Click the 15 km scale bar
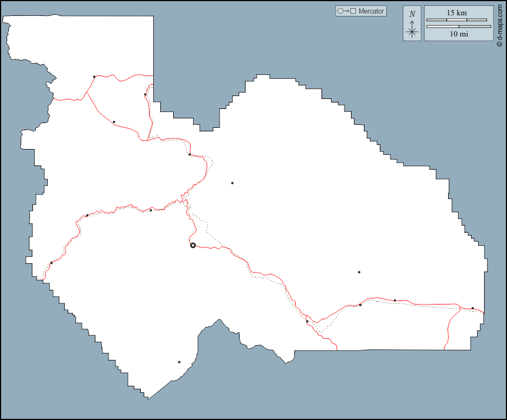 pyautogui.click(x=456, y=20)
